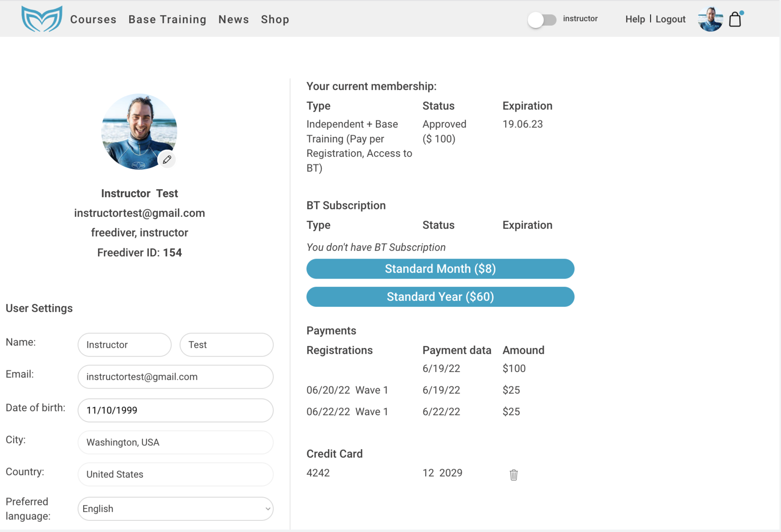The height and width of the screenshot is (532, 781).
Task: Subscribe with Standard Month ($8) button
Action: (x=440, y=269)
